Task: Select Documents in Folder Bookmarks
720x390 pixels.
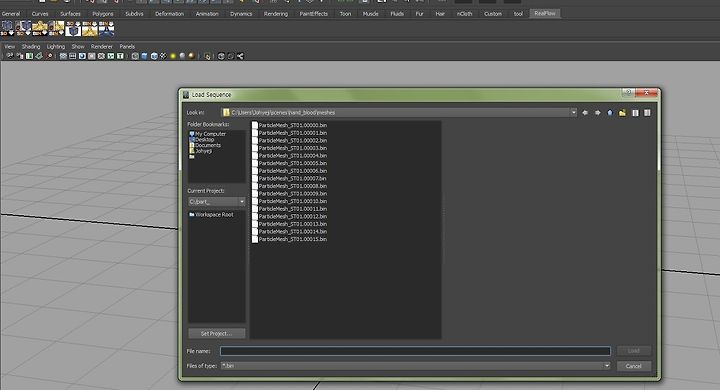Action: (205, 145)
